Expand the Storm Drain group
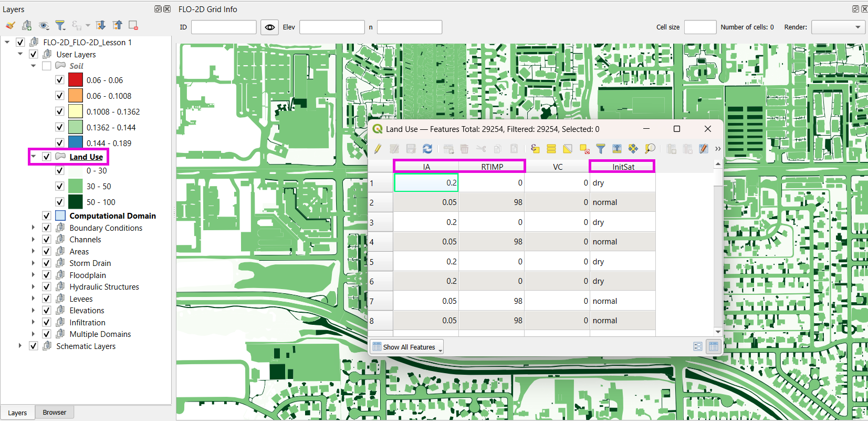868x421 pixels. (33, 263)
